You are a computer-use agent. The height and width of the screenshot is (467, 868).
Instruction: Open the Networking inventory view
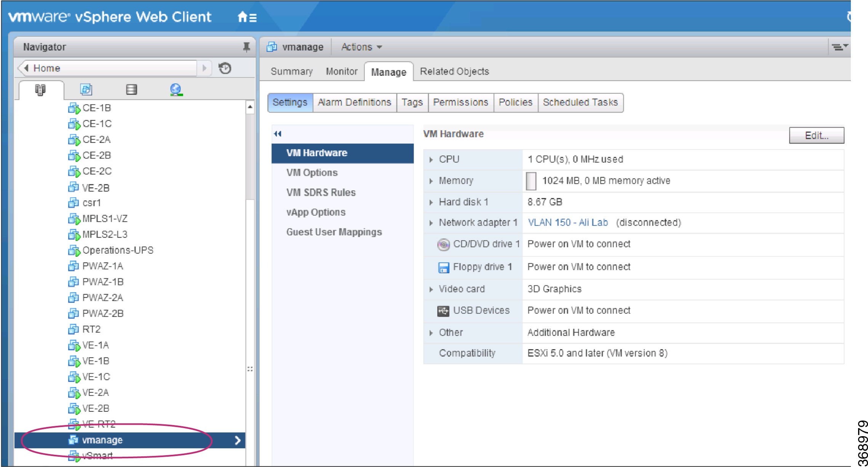[x=176, y=90]
